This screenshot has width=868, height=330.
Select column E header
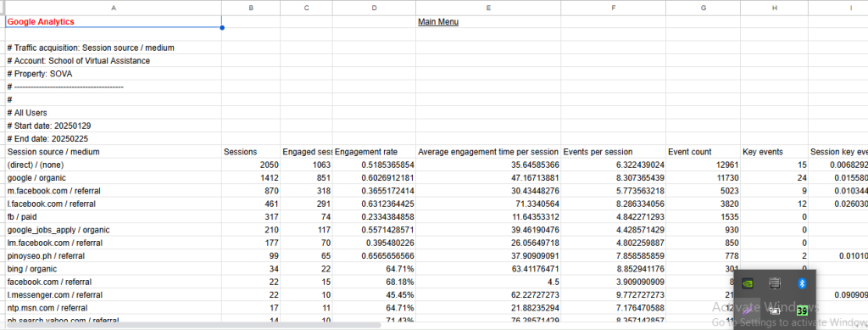point(488,8)
